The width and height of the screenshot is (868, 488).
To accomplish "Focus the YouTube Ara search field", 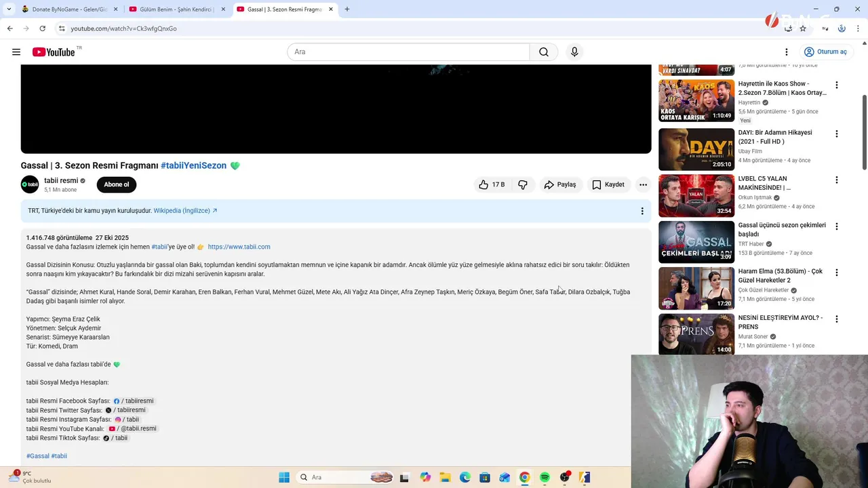I will coord(408,52).
